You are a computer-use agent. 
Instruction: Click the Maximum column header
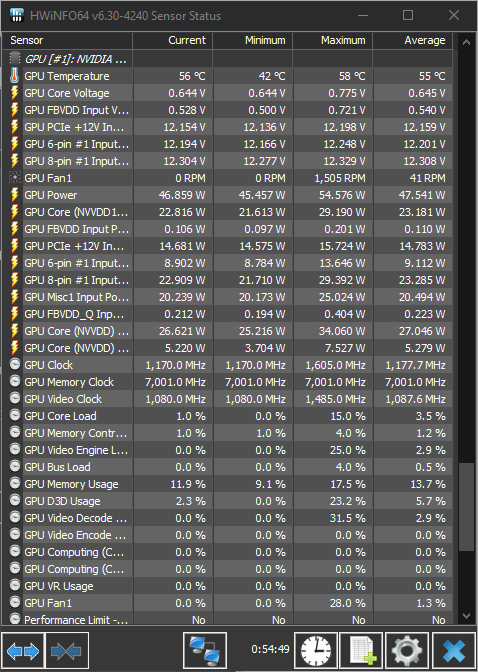click(x=333, y=40)
